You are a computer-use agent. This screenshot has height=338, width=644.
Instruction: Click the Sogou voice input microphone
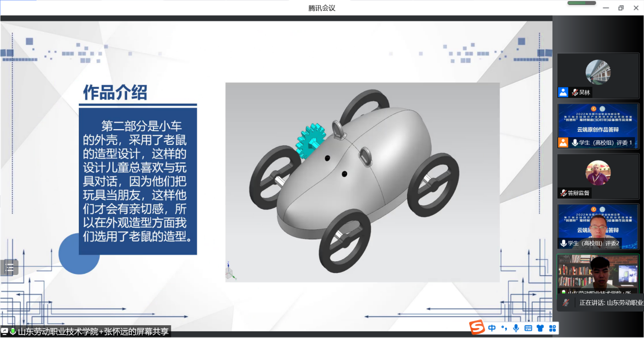point(516,328)
